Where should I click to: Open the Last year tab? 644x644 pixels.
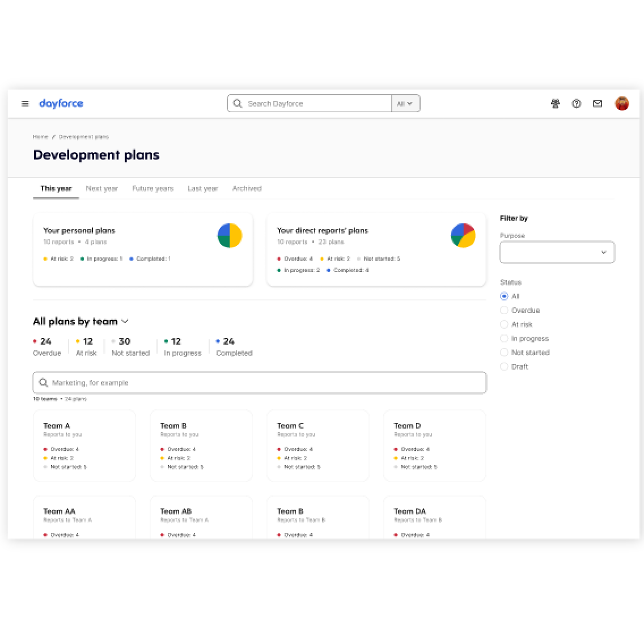(202, 188)
